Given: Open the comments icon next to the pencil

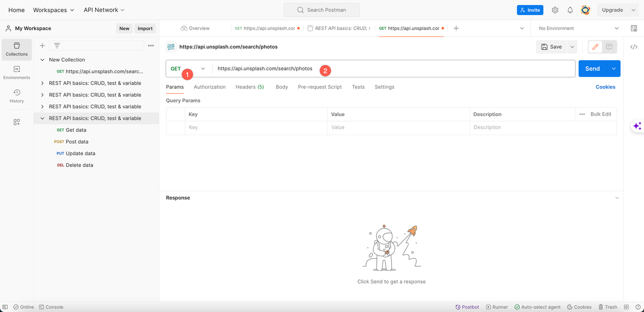Looking at the screenshot, I should coord(609,47).
